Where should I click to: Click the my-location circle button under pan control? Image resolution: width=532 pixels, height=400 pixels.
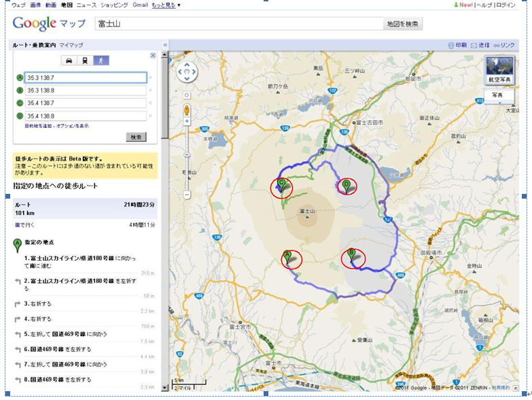point(187,95)
